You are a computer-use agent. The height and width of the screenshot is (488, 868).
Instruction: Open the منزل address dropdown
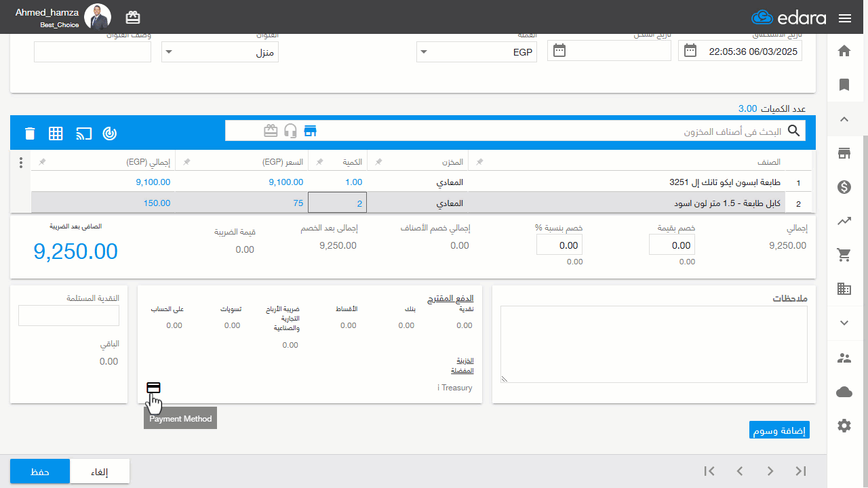[220, 52]
